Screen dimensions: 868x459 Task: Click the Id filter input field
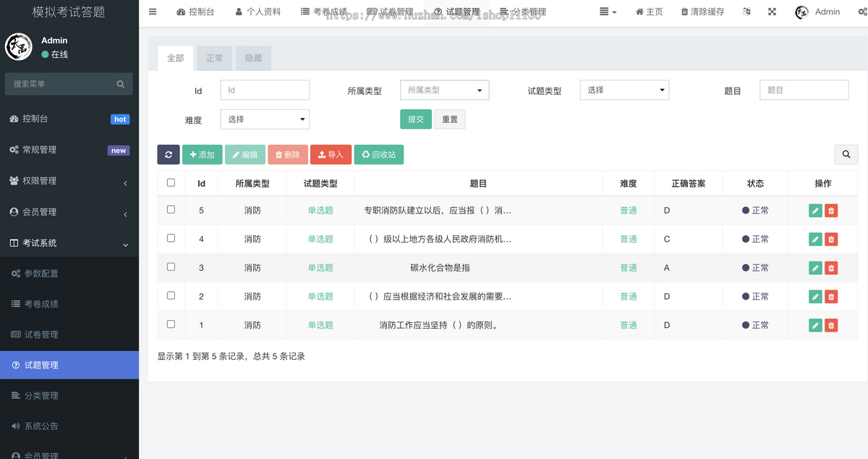[x=265, y=90]
